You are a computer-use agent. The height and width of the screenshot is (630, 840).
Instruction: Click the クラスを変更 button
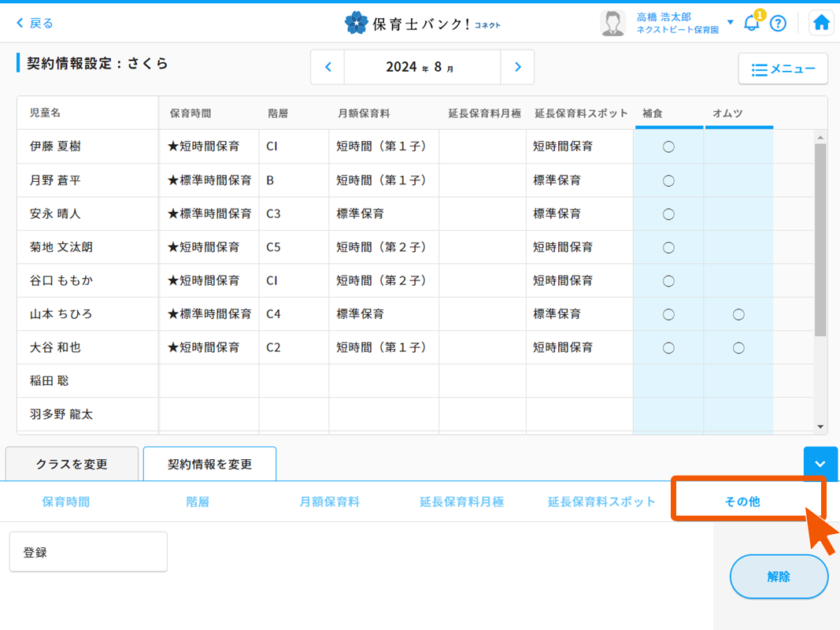[72, 464]
